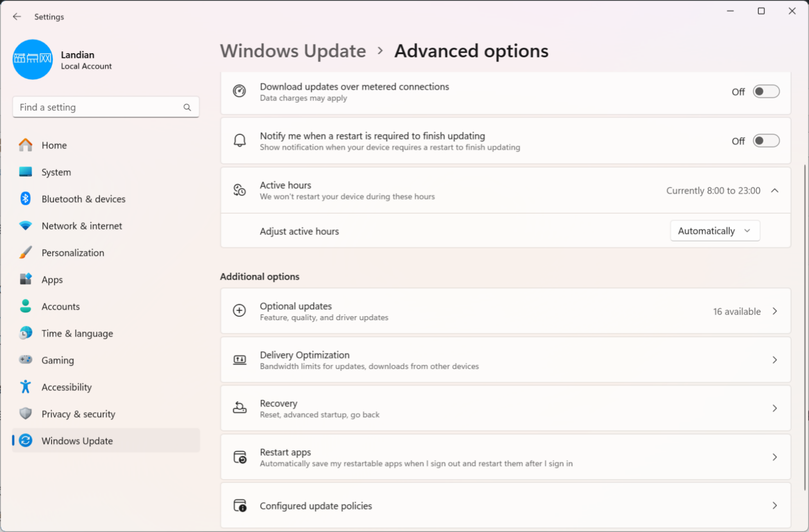Open Bluetooth & devices settings
The image size is (809, 532).
(x=106, y=198)
